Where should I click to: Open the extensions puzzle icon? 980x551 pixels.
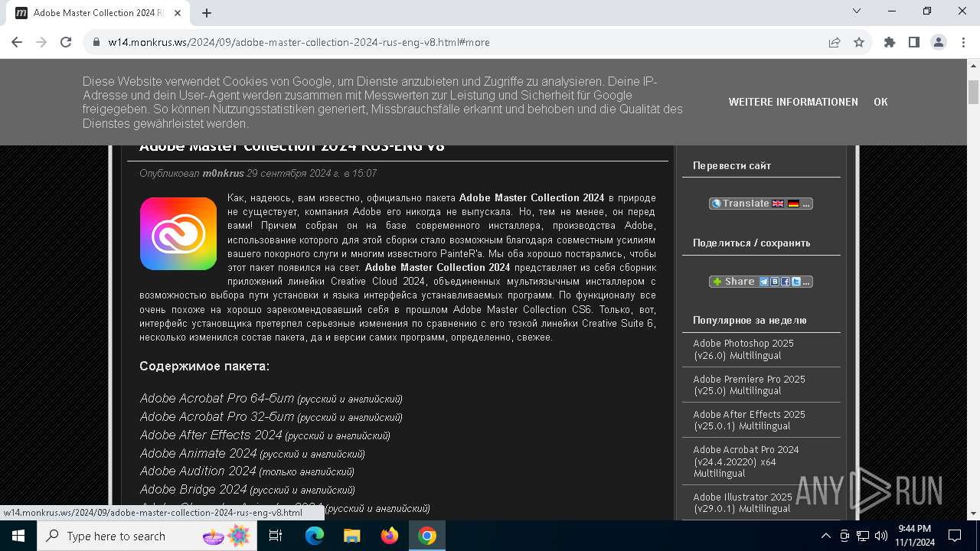[x=890, y=42]
